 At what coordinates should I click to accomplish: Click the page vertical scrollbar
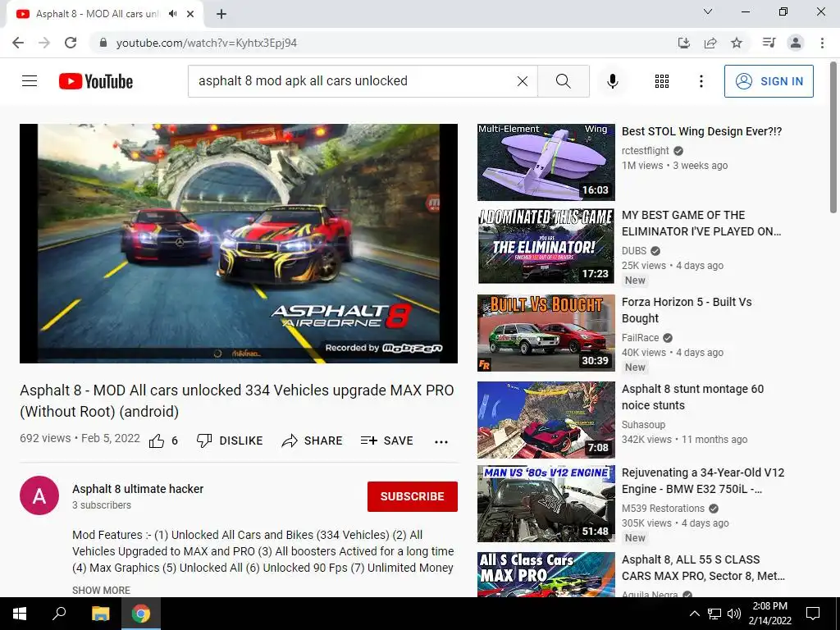833,137
